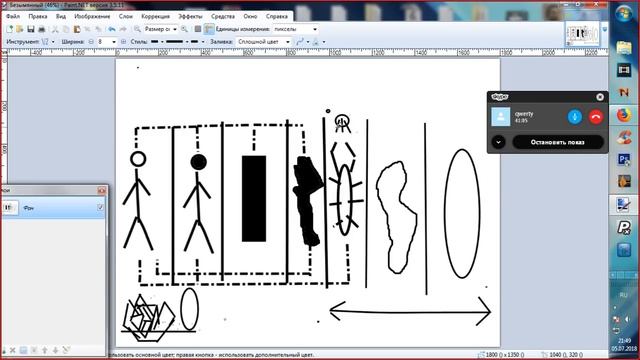The height and width of the screenshot is (360, 640).
Task: Click Остановить показ button in Skype
Action: pos(558,142)
